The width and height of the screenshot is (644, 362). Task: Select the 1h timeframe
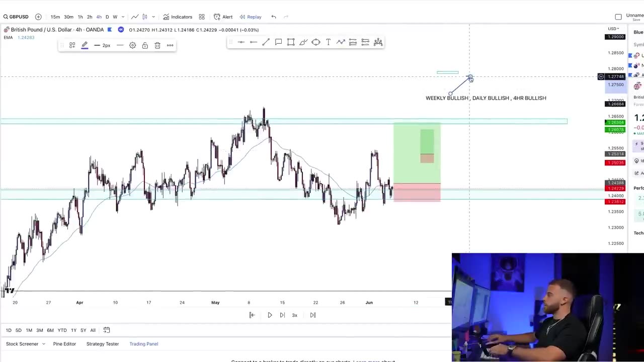coord(80,17)
